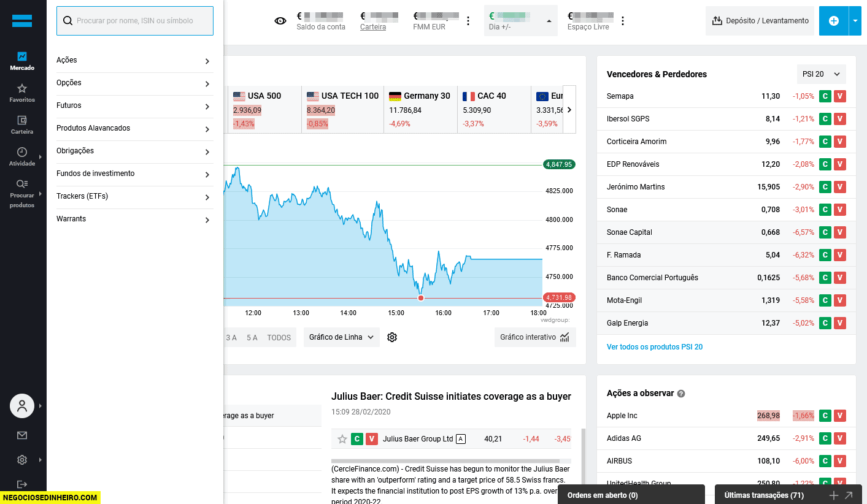This screenshot has height=504, width=867.
Task: Click the C buy button for Apple Inc
Action: point(825,416)
